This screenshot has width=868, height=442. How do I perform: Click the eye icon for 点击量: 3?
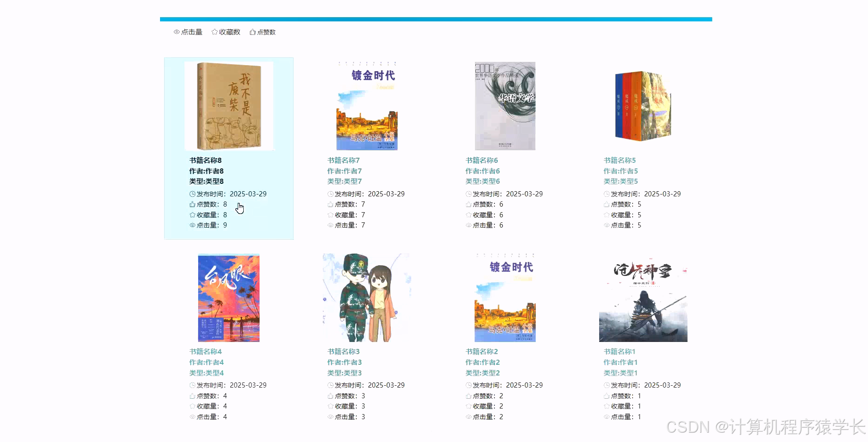tap(330, 417)
